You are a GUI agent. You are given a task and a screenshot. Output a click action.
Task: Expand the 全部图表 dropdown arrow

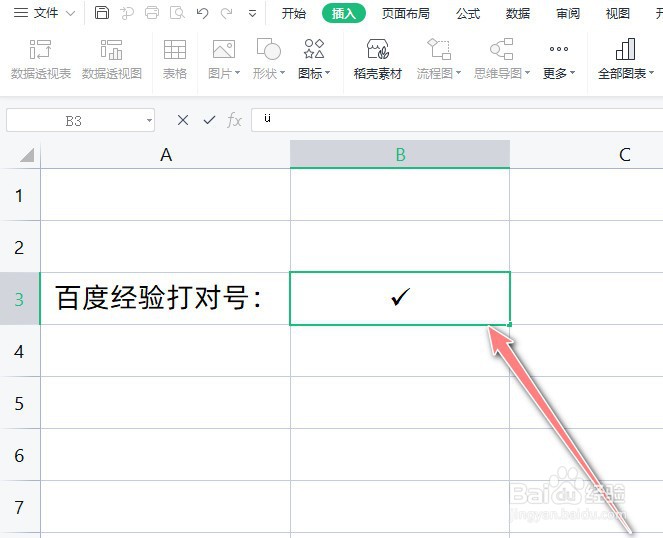pos(651,73)
